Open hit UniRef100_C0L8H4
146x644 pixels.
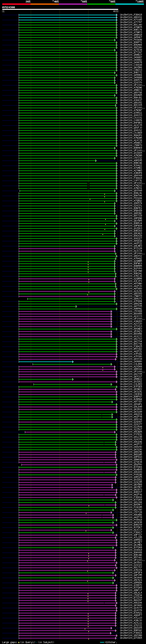[x=131, y=364]
